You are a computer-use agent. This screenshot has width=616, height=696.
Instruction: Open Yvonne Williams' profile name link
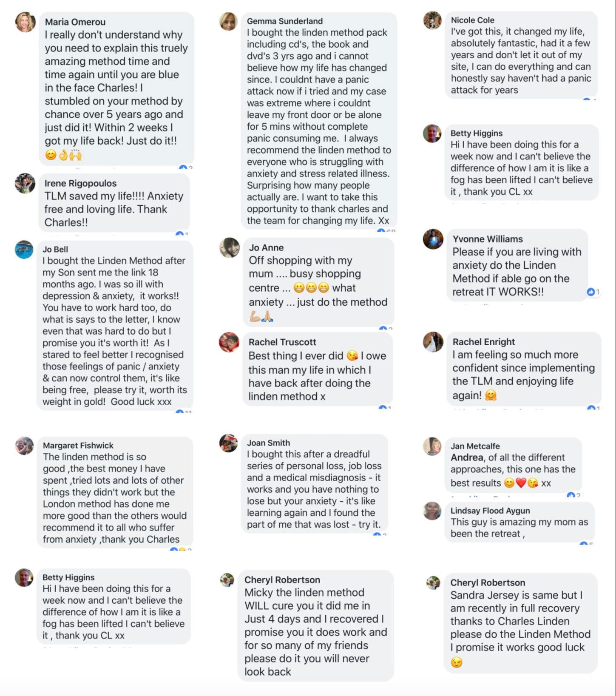click(x=488, y=239)
